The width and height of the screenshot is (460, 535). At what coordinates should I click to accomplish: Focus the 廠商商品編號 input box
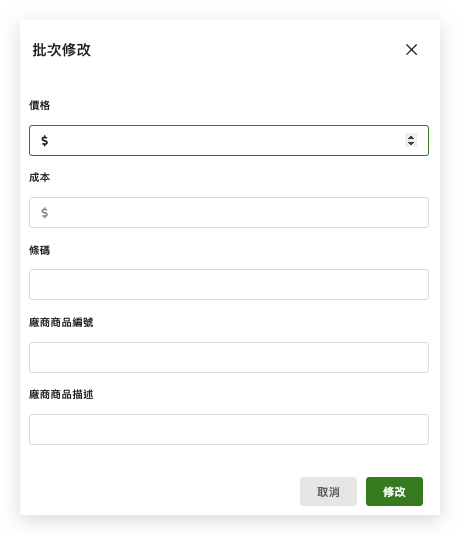click(229, 358)
